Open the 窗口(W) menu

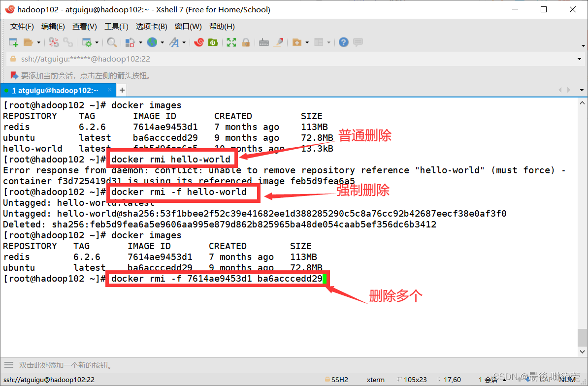tap(188, 27)
